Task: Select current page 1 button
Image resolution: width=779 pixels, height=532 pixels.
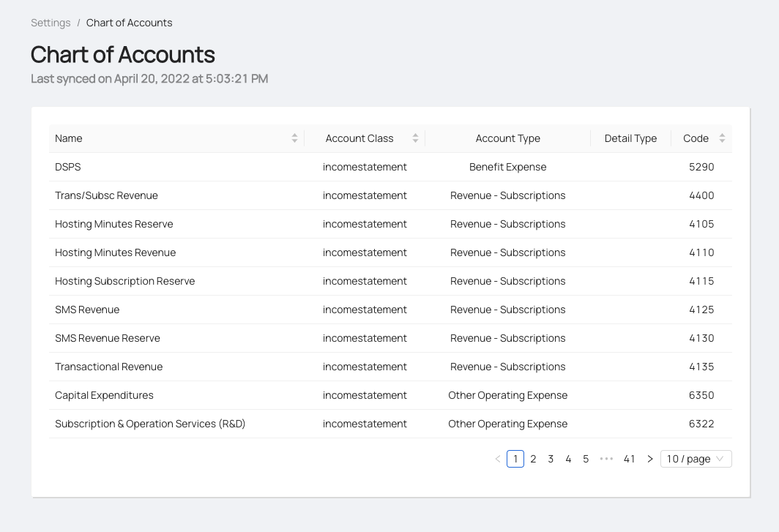Action: coord(515,459)
